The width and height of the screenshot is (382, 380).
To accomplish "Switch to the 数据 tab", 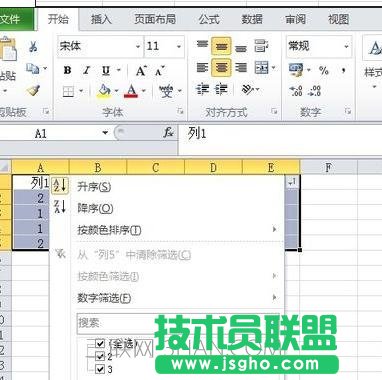I will [252, 19].
